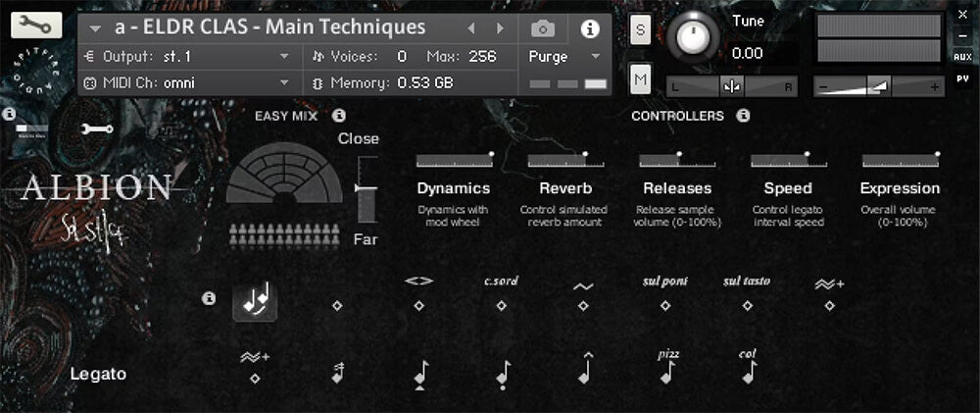
Task: Click the Spitfire Audio circular logo
Action: click(x=36, y=71)
